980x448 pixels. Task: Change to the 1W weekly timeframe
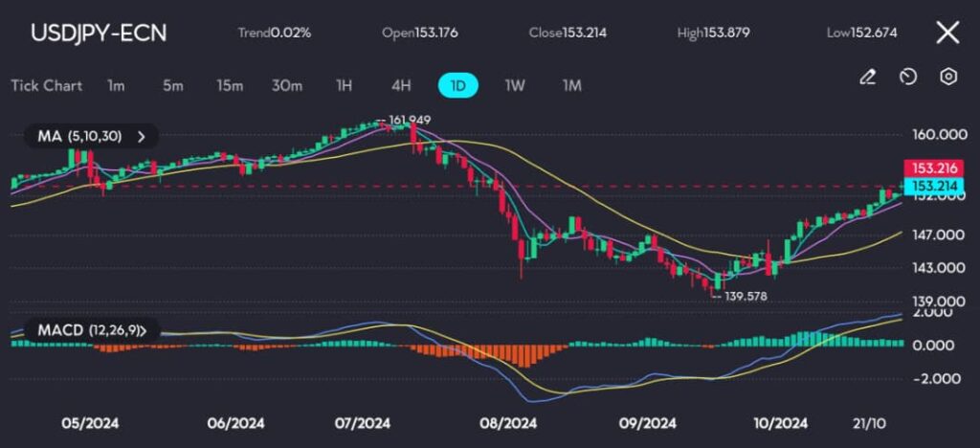pyautogui.click(x=515, y=85)
